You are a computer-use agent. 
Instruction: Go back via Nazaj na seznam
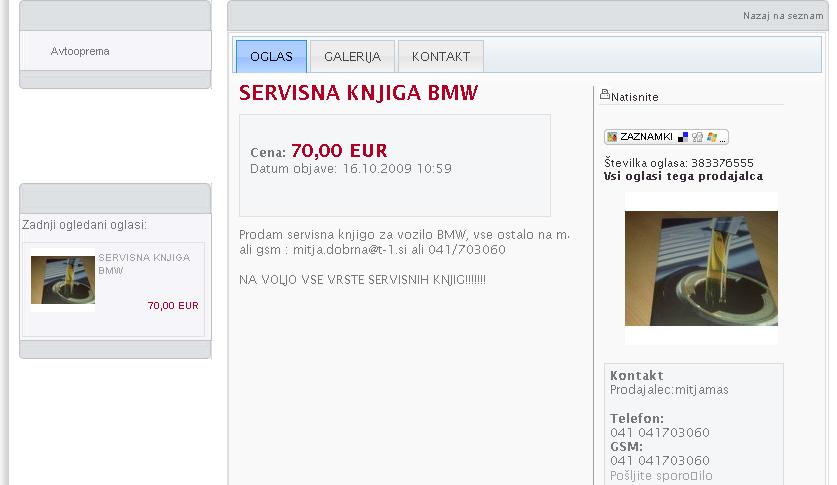point(783,16)
